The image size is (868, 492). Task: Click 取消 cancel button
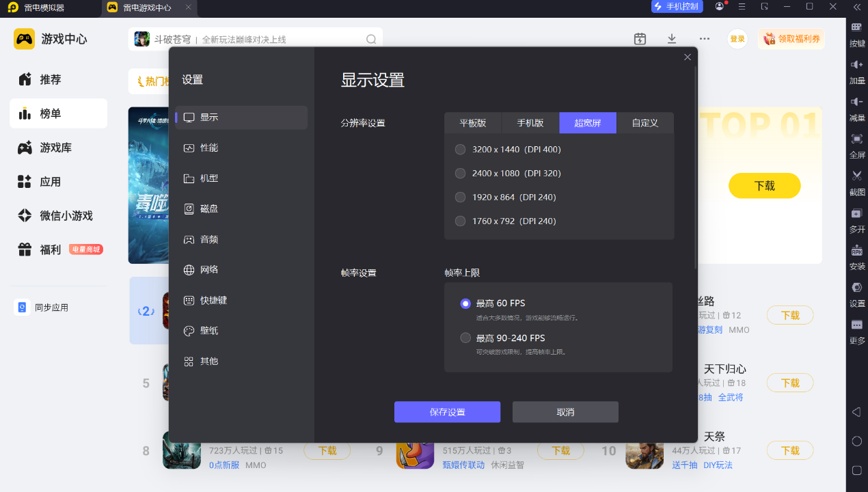(565, 412)
